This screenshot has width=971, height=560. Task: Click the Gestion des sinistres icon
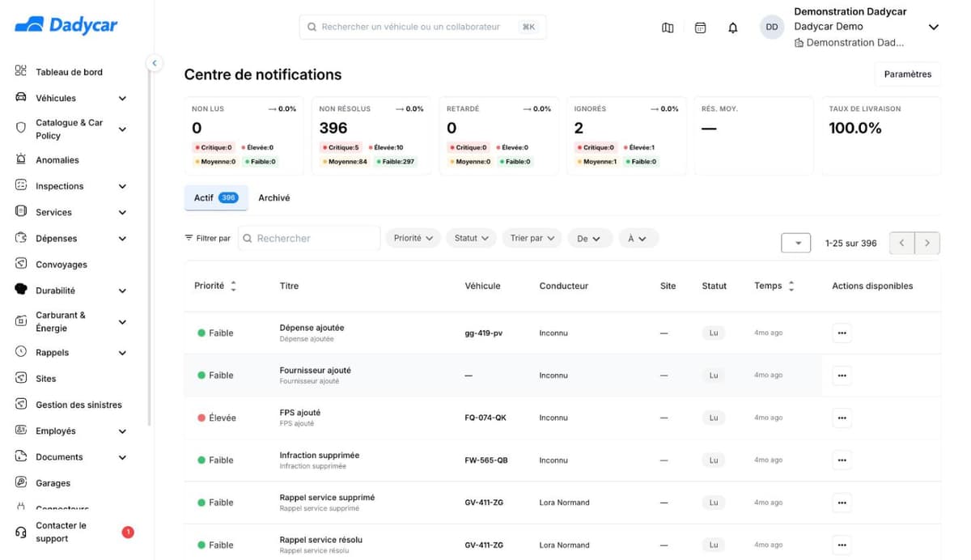click(x=21, y=404)
